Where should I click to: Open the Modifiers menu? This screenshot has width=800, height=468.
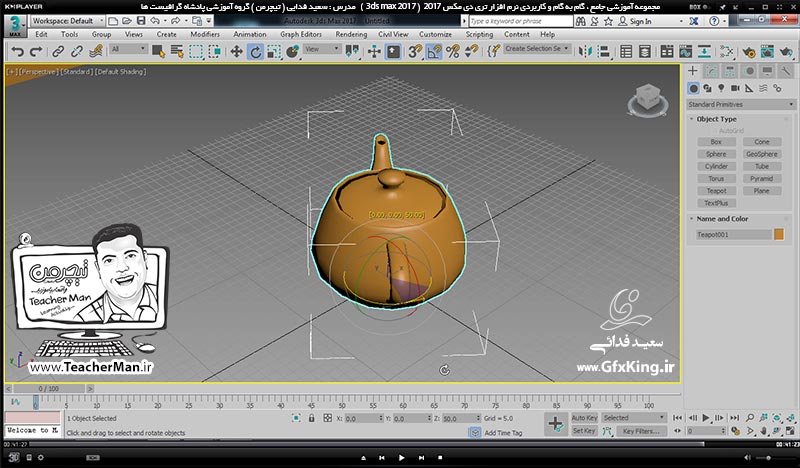tap(205, 34)
